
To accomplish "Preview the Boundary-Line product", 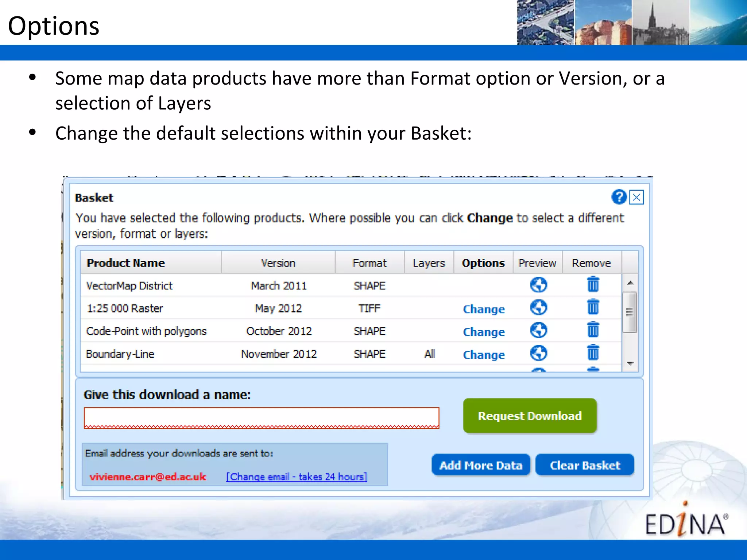I will click(x=539, y=353).
